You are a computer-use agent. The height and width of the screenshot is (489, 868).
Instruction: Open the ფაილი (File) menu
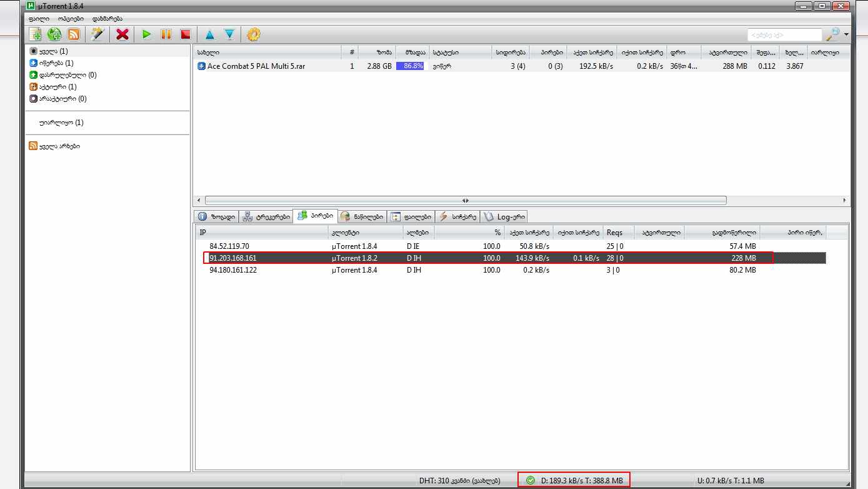click(39, 19)
